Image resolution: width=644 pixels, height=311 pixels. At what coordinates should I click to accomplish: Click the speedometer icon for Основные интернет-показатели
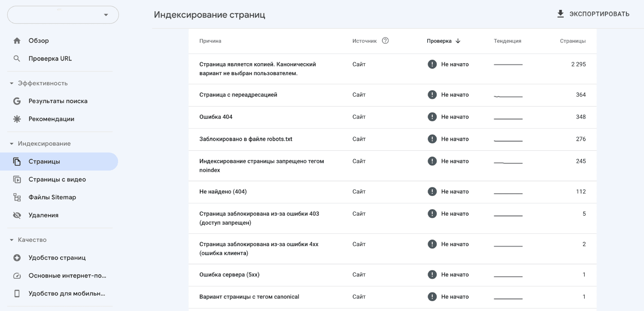click(x=17, y=276)
